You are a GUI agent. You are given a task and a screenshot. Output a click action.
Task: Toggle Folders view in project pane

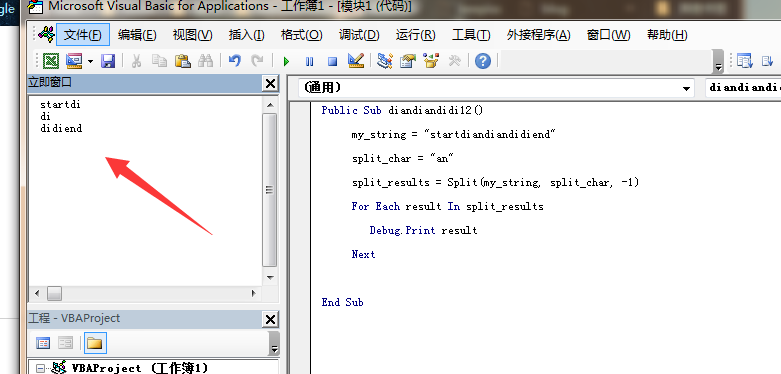coord(95,343)
